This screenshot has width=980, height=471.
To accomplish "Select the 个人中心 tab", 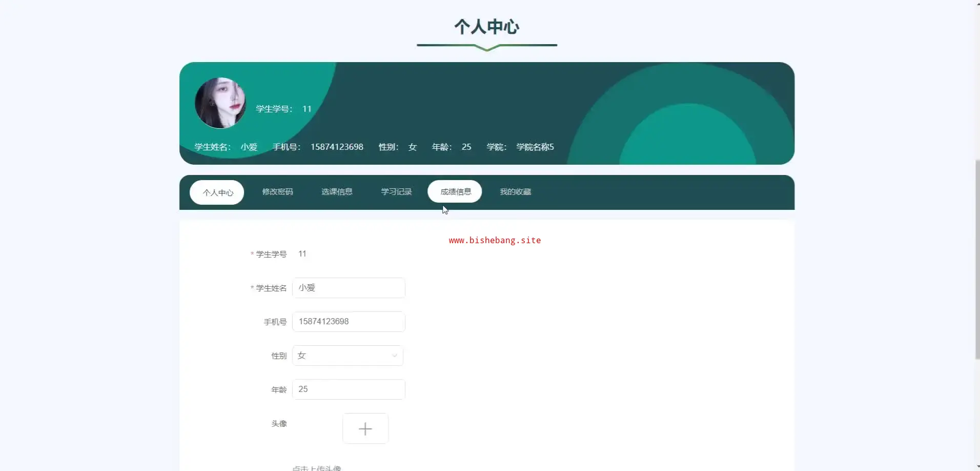I will [x=217, y=192].
